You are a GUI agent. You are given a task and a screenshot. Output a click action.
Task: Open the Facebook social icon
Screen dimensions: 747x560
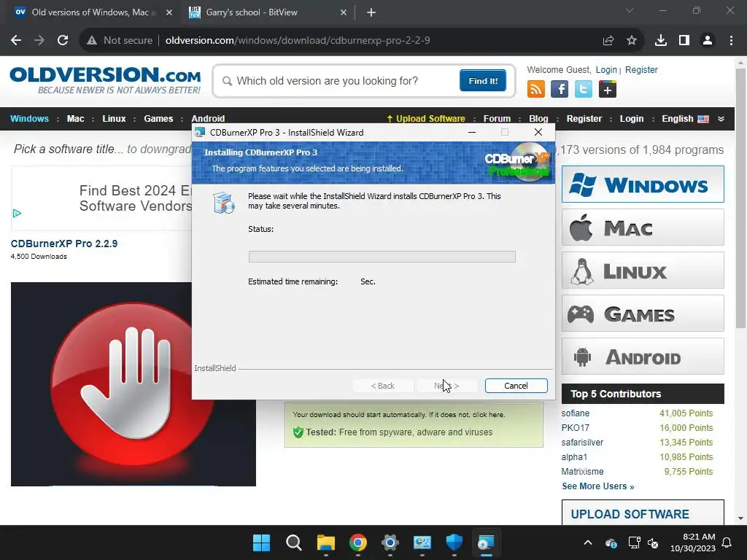coord(560,90)
